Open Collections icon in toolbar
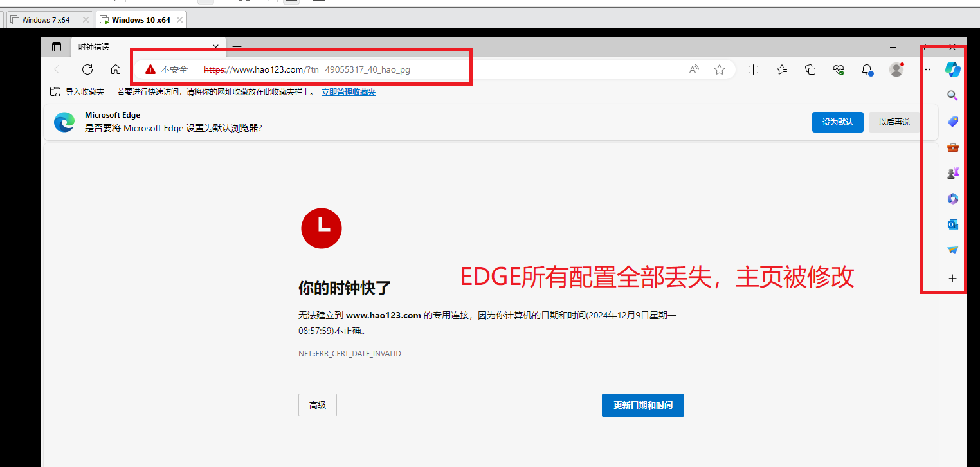 point(810,69)
